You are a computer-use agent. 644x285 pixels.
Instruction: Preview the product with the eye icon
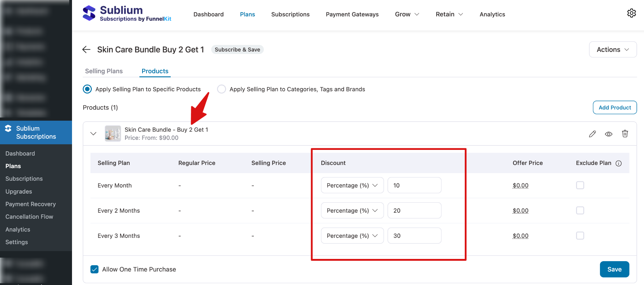pyautogui.click(x=608, y=134)
